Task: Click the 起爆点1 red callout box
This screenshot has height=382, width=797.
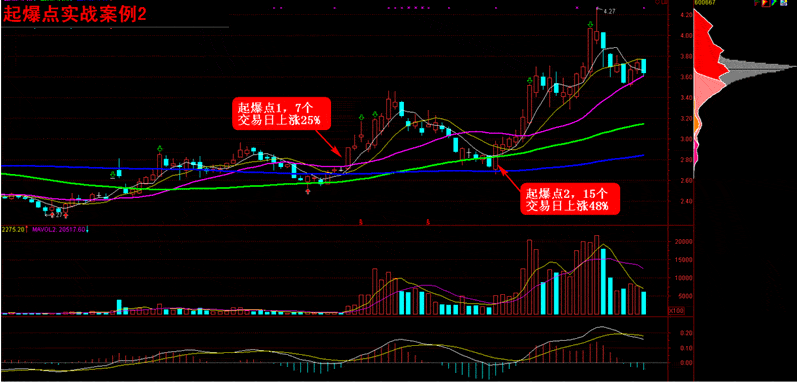Action: click(x=281, y=113)
